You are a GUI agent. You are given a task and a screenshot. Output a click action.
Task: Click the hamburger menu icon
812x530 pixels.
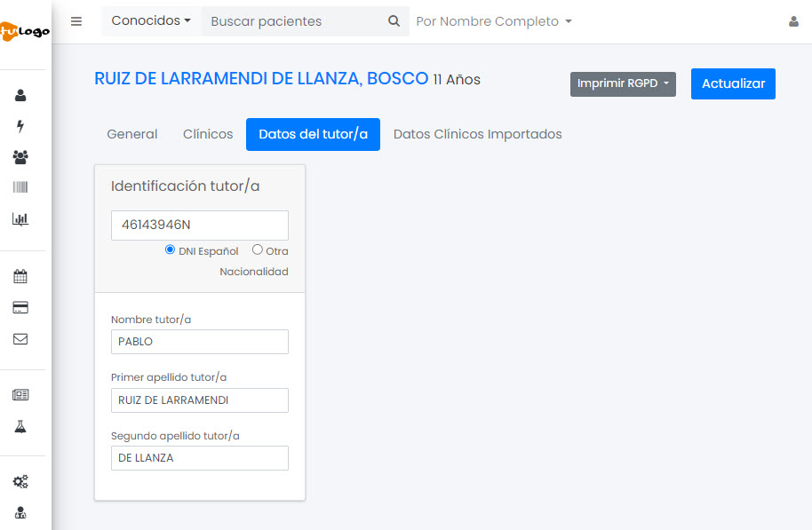(76, 21)
